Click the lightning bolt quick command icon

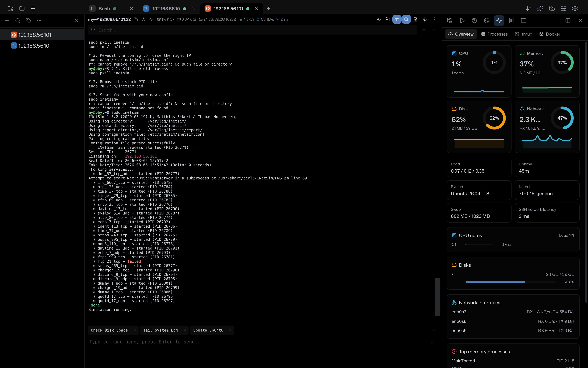point(425,19)
